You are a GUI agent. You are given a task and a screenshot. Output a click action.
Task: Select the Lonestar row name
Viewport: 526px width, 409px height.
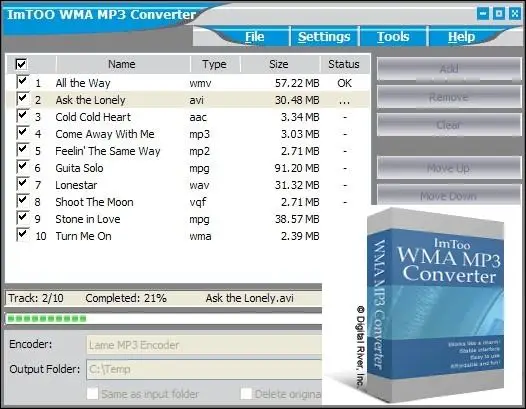pos(76,185)
